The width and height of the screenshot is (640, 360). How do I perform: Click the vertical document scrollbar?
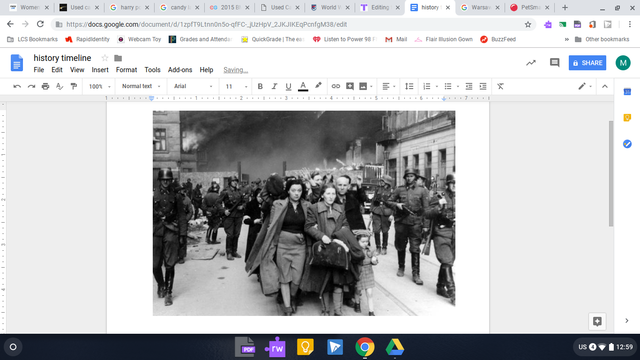point(611,173)
